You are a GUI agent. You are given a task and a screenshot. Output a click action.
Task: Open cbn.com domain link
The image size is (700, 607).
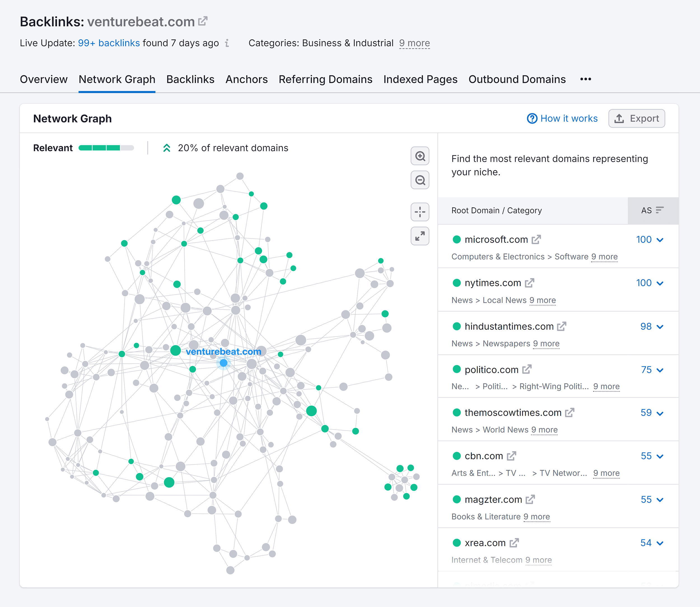point(484,456)
